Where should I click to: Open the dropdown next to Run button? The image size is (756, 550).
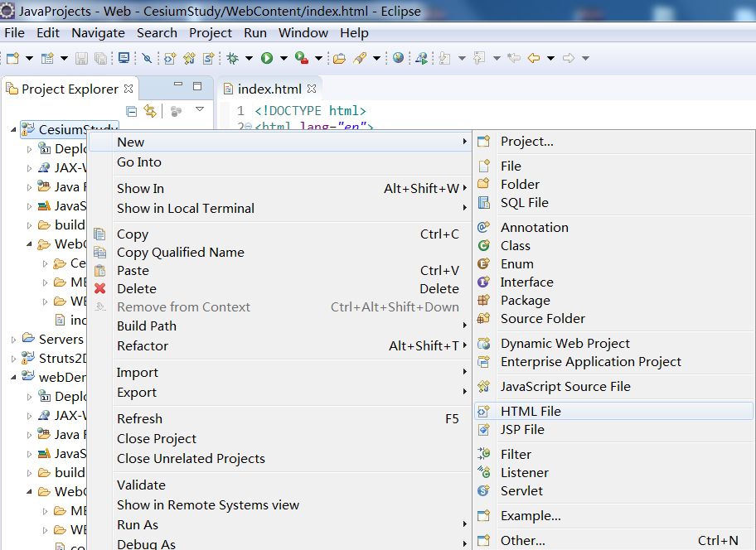[x=284, y=58]
